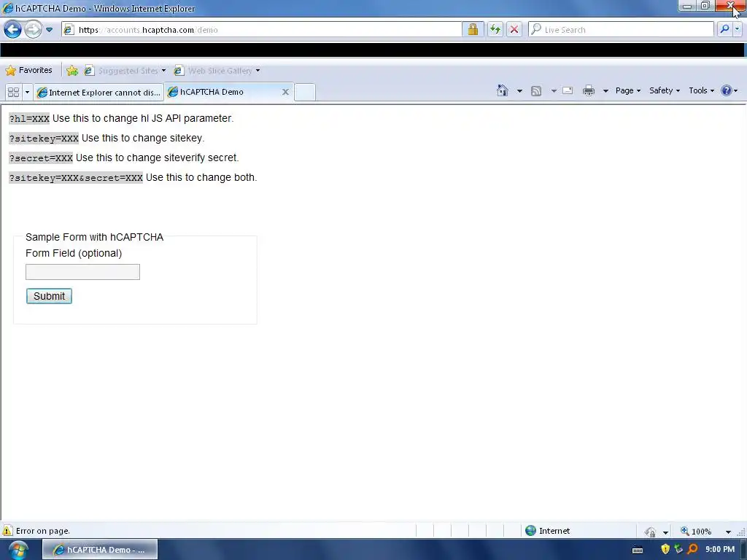This screenshot has width=747, height=560.
Task: Open the recent pages dropdown arrow
Action: click(x=49, y=29)
